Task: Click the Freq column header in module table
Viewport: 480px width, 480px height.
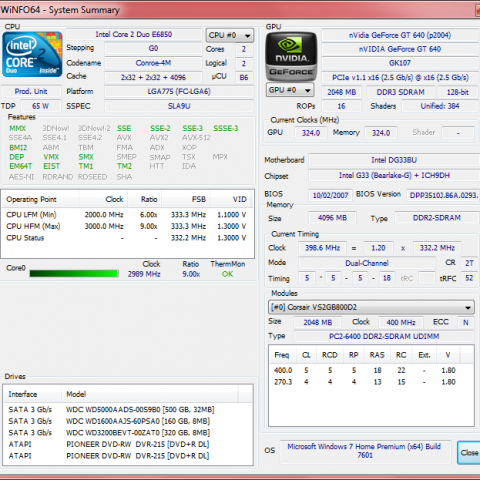Action: (282, 355)
